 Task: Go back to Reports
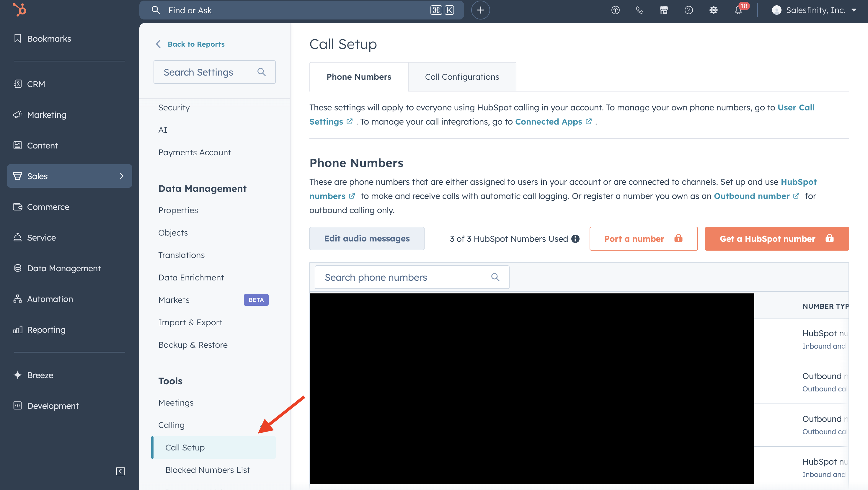point(195,44)
